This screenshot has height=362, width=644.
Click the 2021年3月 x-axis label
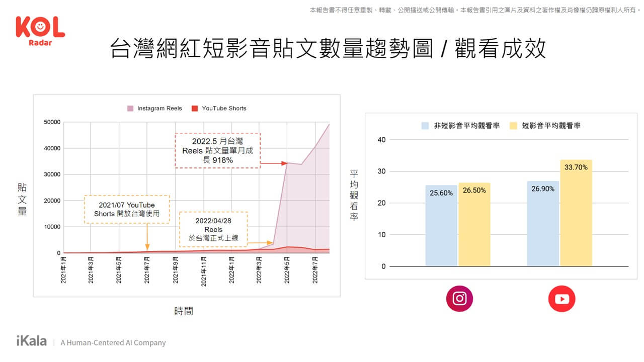click(91, 270)
